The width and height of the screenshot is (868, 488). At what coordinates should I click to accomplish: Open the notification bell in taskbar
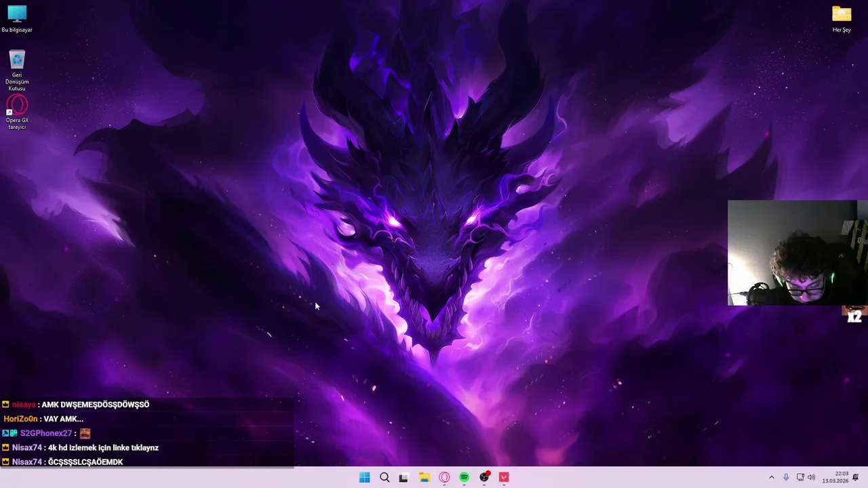(856, 477)
